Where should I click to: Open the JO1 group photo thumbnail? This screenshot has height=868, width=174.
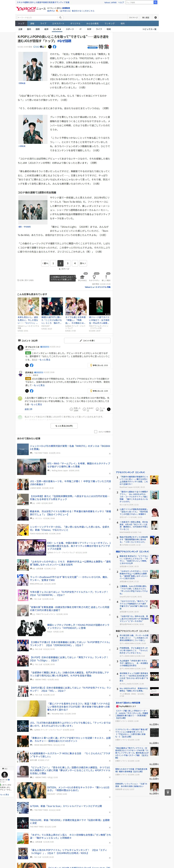tap(33, 210)
